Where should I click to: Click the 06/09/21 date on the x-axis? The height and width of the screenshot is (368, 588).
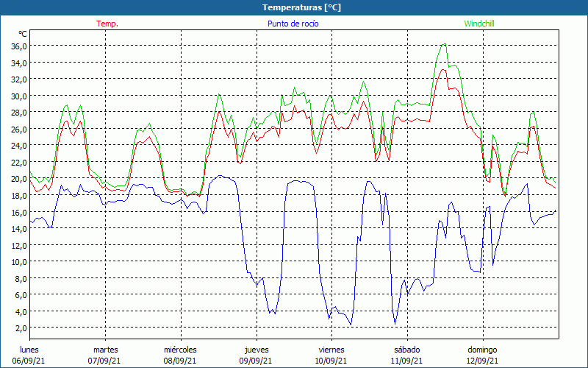tap(29, 361)
